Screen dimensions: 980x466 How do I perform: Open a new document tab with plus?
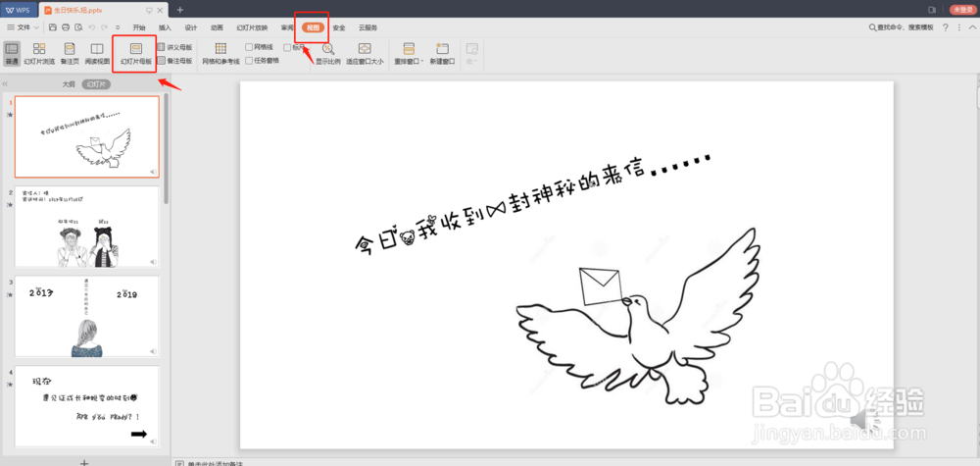pos(180,10)
